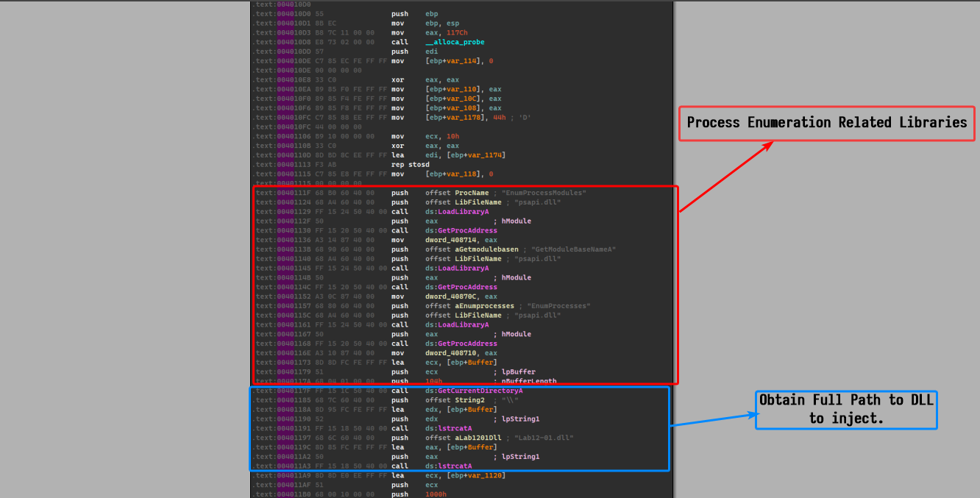The image size is (980, 498).
Task: Select the 1000h operand on the last line
Action: [x=436, y=494]
